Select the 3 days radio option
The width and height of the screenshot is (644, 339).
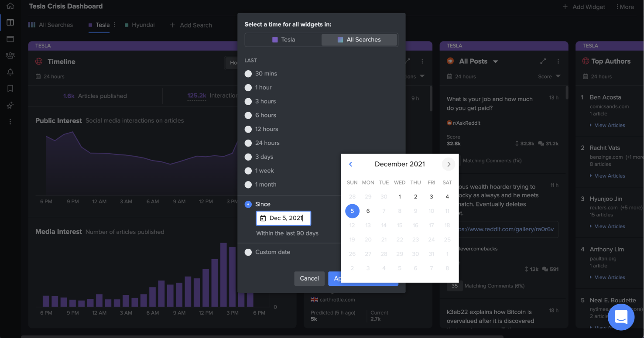[x=248, y=157]
